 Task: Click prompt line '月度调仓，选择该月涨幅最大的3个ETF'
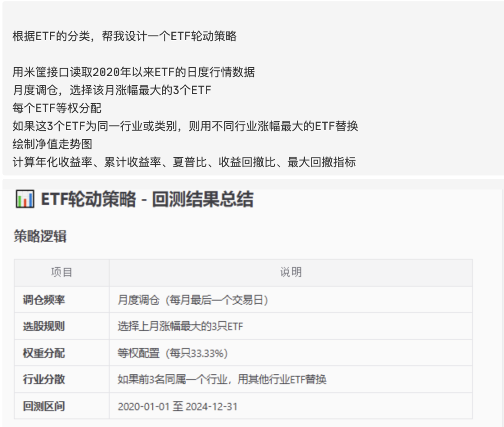click(x=112, y=90)
